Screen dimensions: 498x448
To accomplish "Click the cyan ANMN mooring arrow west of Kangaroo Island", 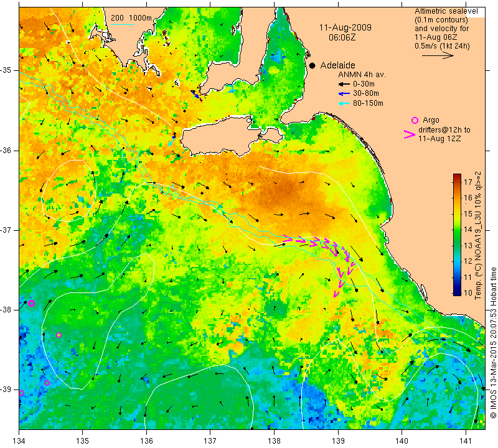I will click(172, 141).
